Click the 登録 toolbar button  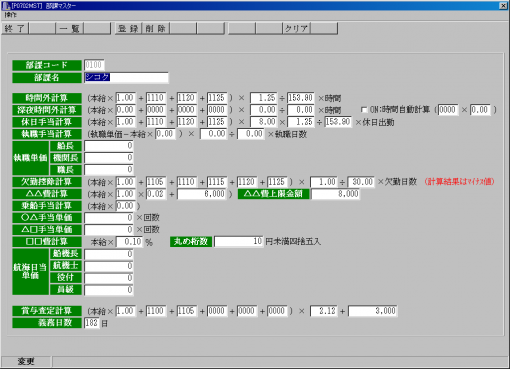pos(129,29)
